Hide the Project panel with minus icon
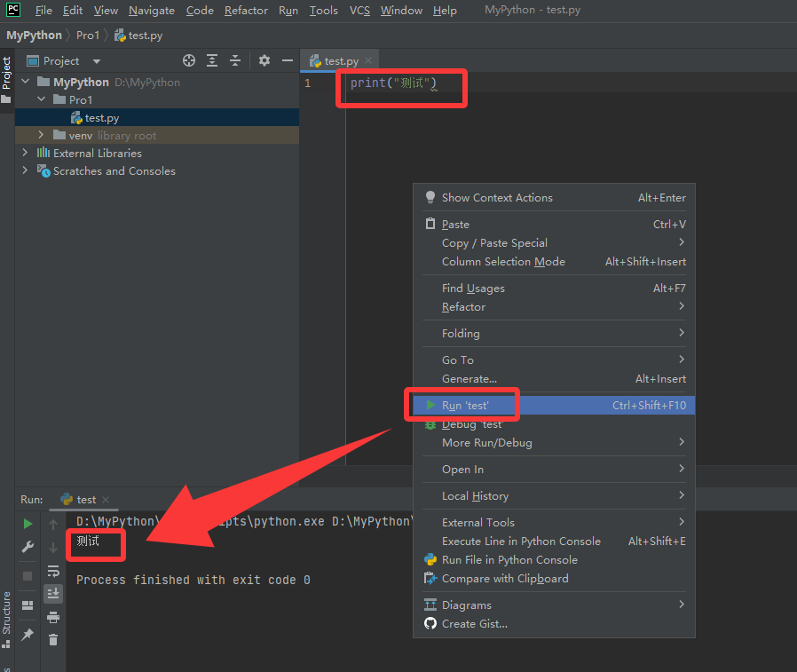The image size is (797, 672). [x=288, y=61]
